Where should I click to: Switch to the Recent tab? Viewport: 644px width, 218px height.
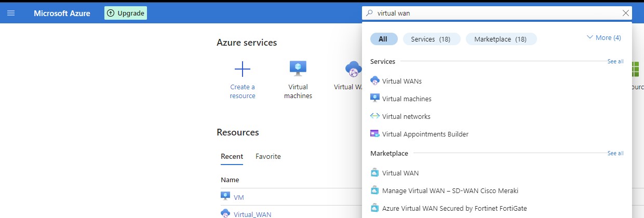click(x=232, y=156)
